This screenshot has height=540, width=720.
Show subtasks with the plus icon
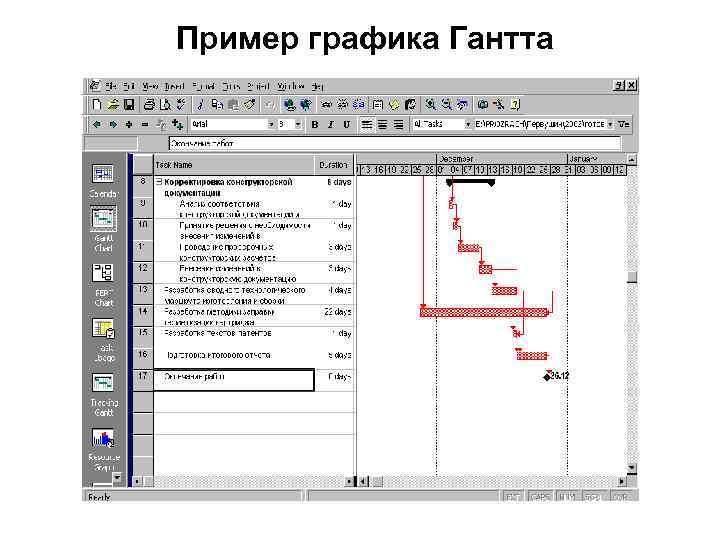tap(129, 124)
